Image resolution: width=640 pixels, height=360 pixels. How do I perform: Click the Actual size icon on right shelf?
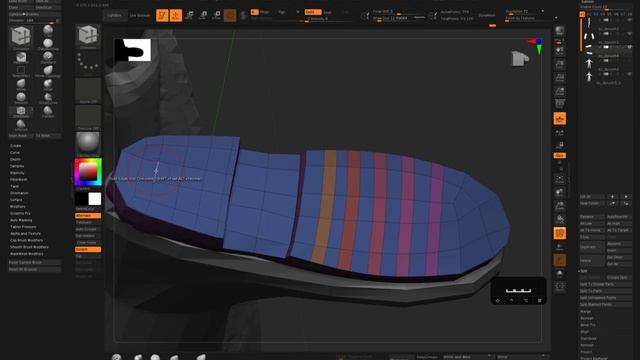tap(560, 78)
